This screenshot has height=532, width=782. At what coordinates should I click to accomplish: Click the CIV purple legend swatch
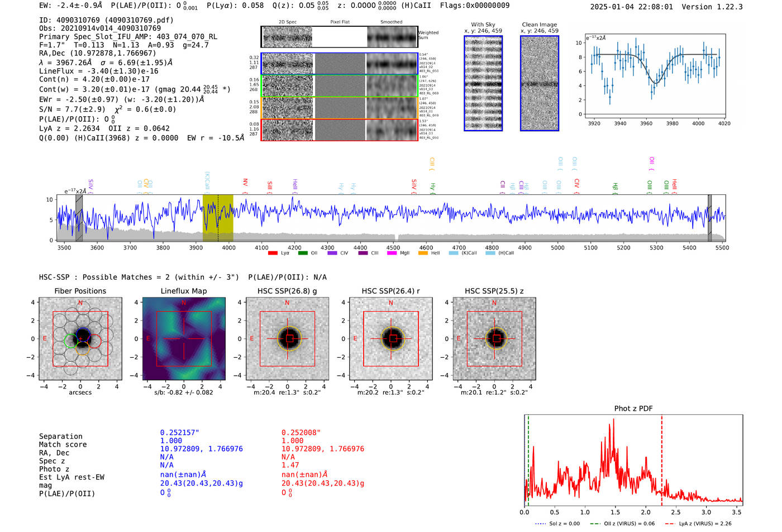click(x=332, y=253)
